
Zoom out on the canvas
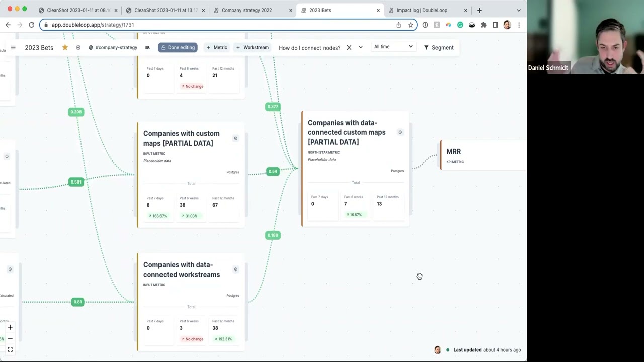(x=10, y=338)
